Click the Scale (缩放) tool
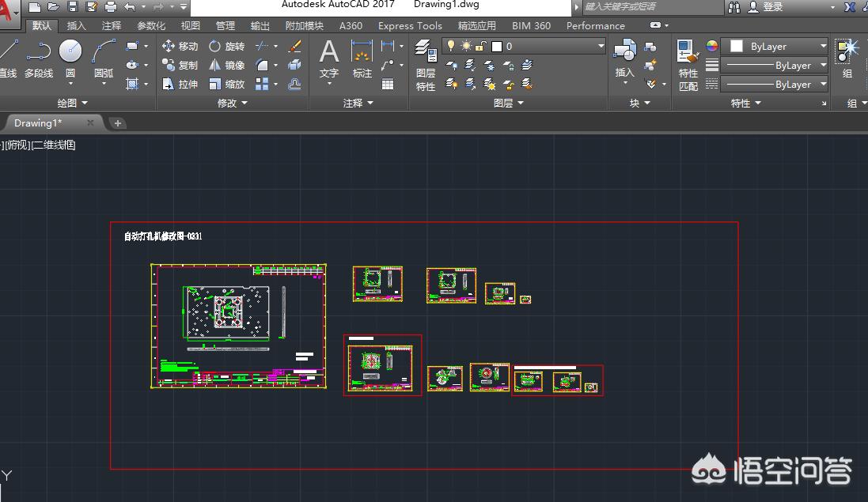This screenshot has height=502, width=868. [226, 84]
